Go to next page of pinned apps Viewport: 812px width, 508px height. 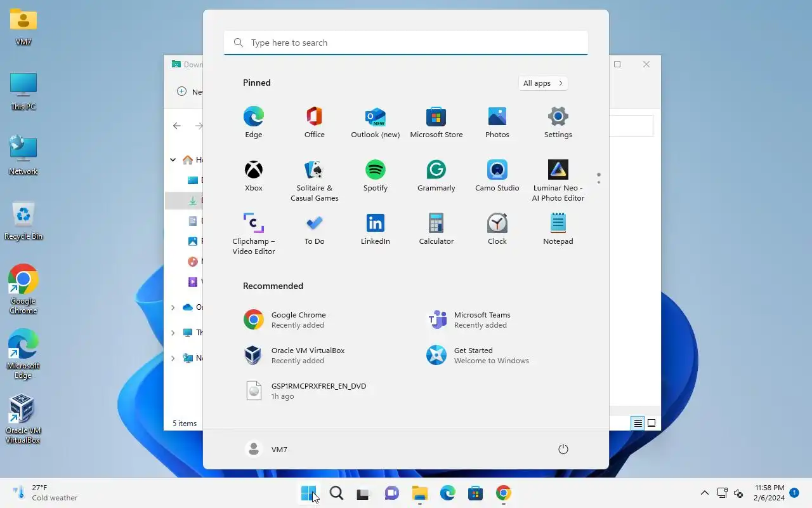(598, 183)
